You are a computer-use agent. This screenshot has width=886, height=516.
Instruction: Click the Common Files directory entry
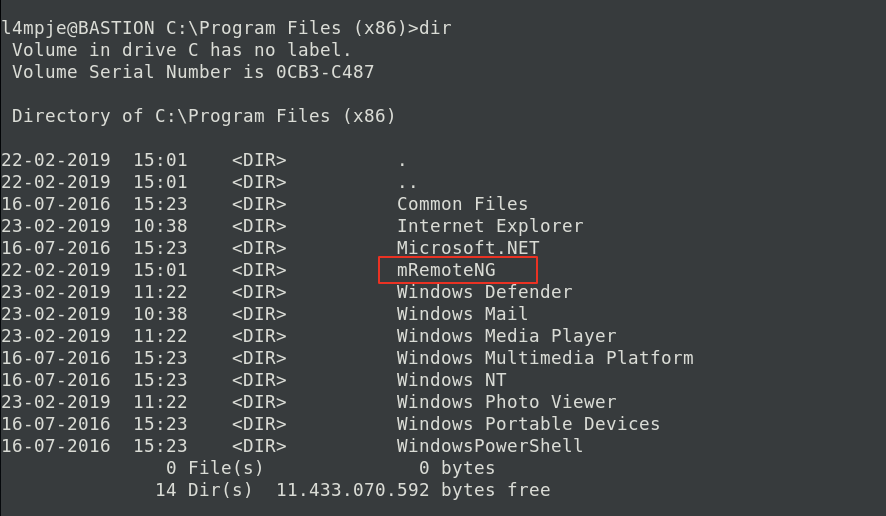[x=462, y=204]
